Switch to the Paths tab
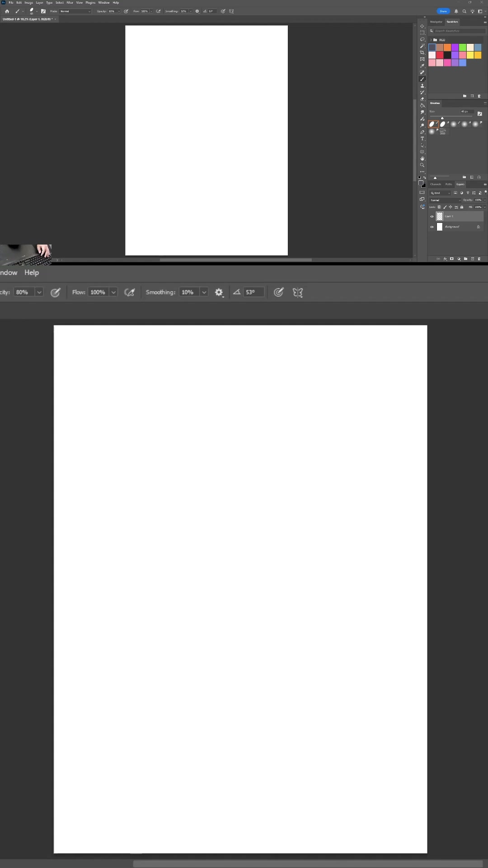The image size is (488, 868). 449,184
